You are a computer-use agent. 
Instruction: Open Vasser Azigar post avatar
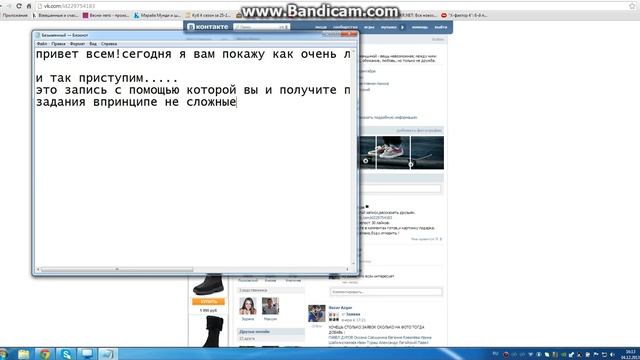click(317, 313)
